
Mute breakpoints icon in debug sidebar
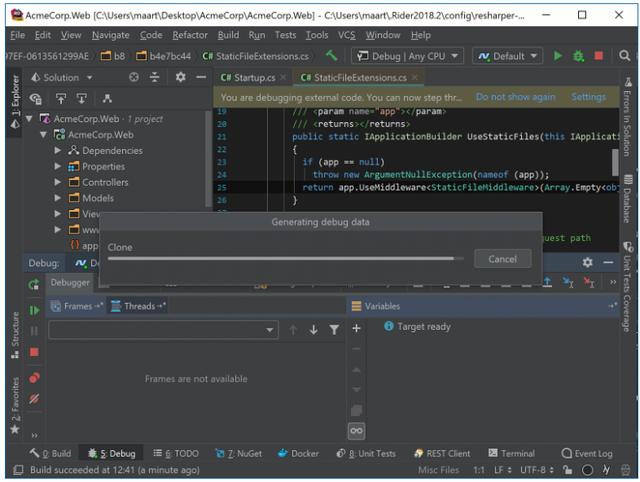[34, 398]
